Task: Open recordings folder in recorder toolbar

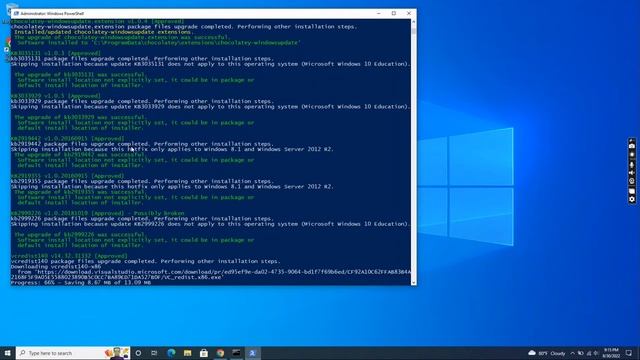Action: coord(632,191)
